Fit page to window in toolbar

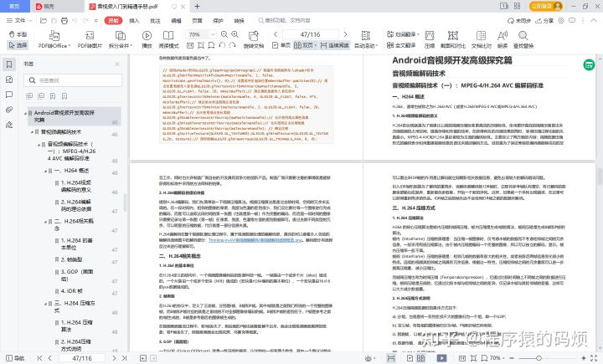[x=201, y=45]
